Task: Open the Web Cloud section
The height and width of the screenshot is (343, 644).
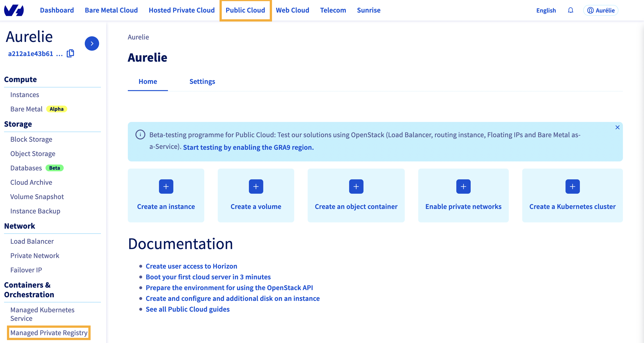Action: click(x=292, y=10)
